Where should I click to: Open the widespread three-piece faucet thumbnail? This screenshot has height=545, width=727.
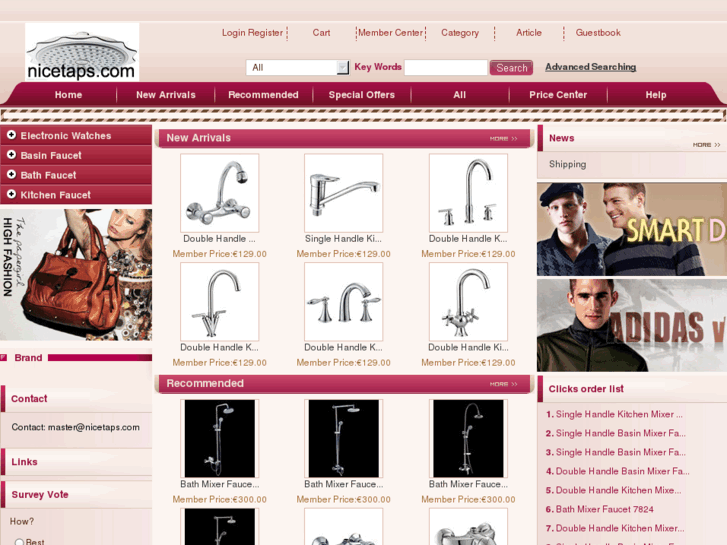click(x=344, y=301)
